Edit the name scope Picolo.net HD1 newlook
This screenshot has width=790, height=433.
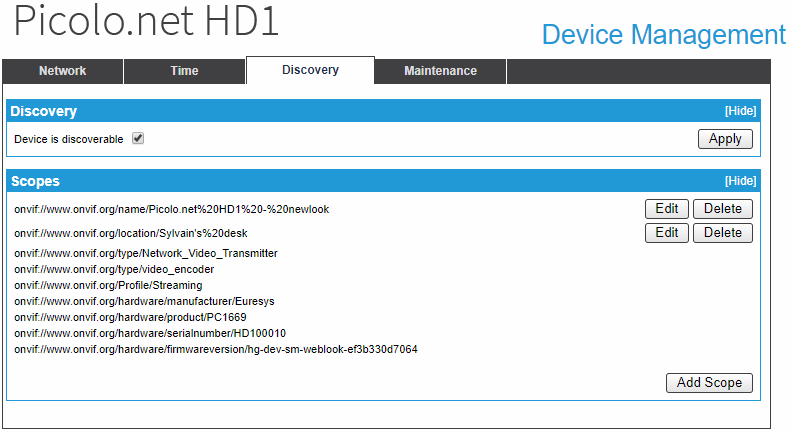tap(667, 209)
